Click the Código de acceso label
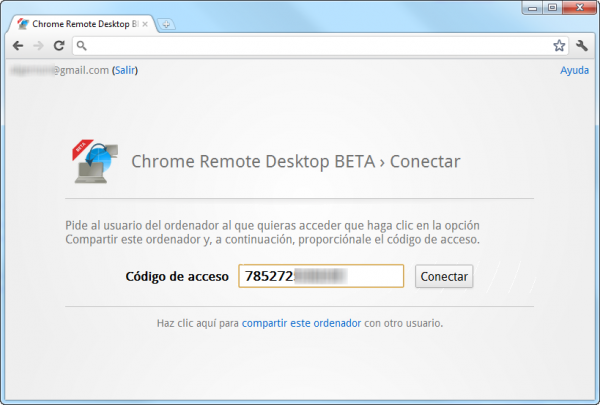600x405 pixels. point(177,276)
